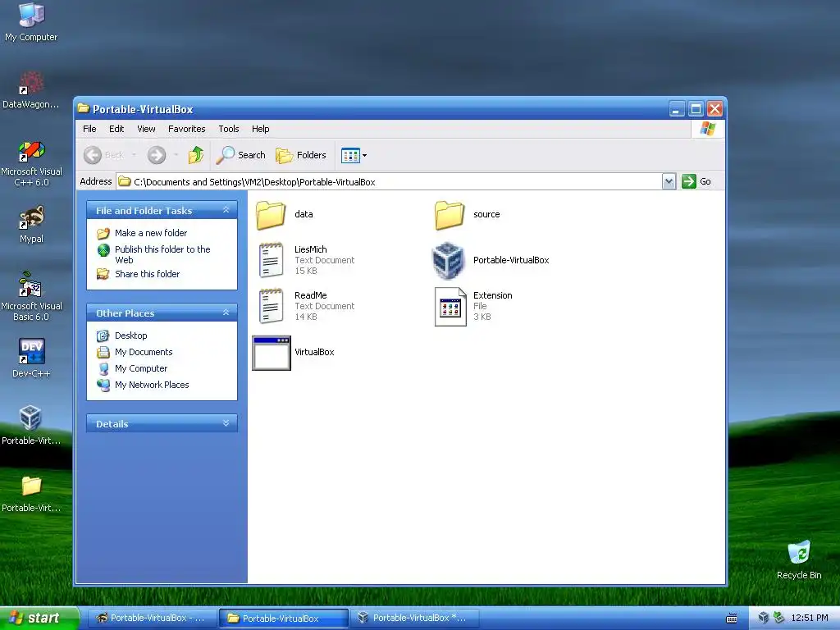Screen dimensions: 840x630
Task: Expand the Address bar dropdown
Action: [x=669, y=181]
